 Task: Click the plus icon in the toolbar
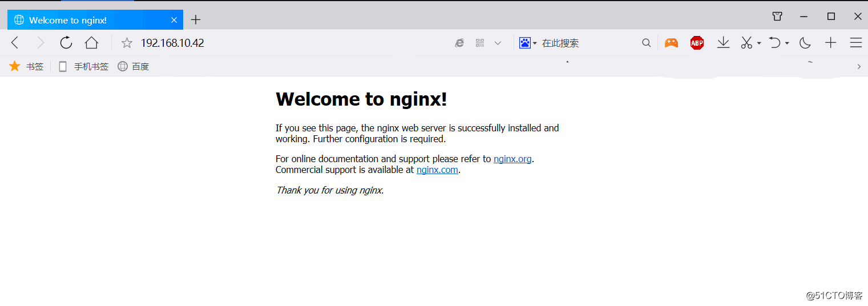(830, 43)
